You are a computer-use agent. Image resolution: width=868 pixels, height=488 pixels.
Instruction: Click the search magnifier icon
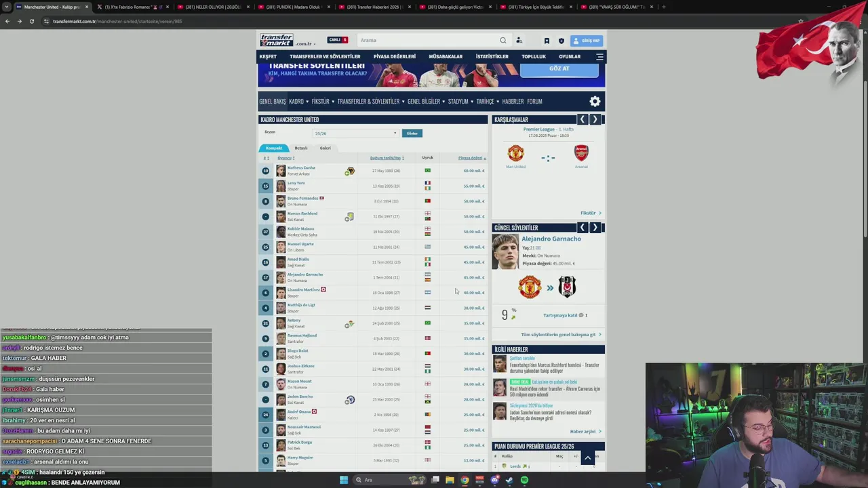point(502,40)
